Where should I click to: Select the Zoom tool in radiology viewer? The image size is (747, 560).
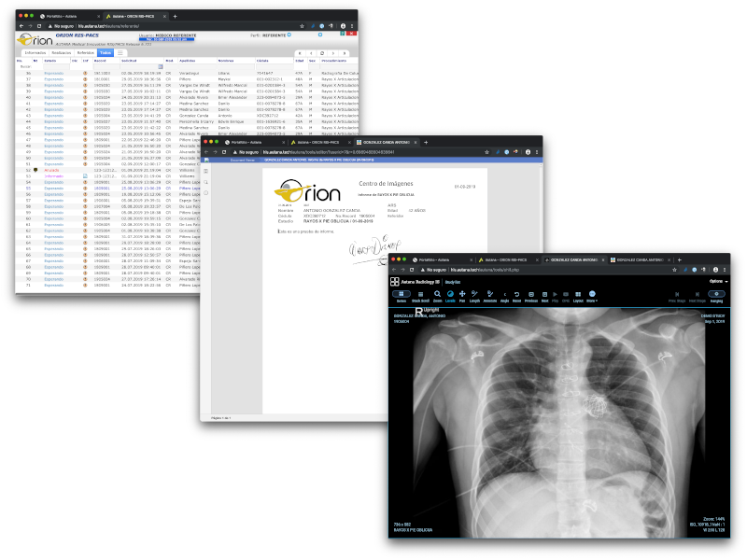pyautogui.click(x=437, y=295)
